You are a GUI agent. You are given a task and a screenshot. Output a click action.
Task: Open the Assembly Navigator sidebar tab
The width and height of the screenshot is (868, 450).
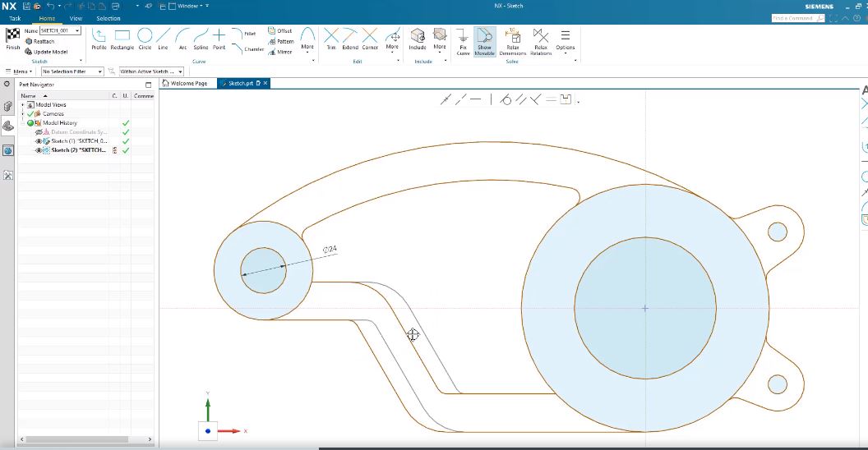7,106
